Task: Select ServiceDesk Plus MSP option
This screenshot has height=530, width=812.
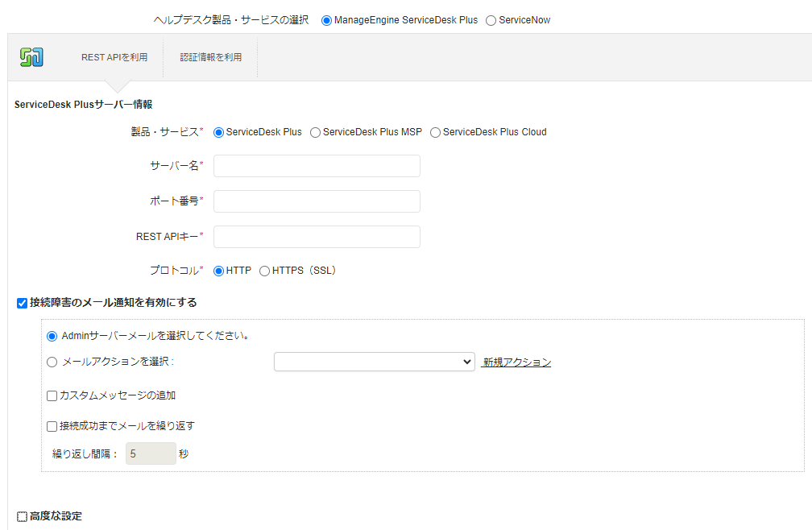Action: (x=315, y=132)
